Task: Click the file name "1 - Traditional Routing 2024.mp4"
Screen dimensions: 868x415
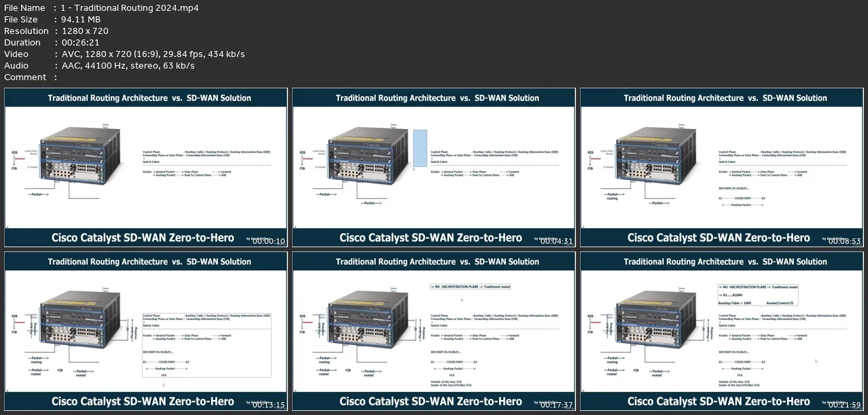Action: pyautogui.click(x=130, y=7)
